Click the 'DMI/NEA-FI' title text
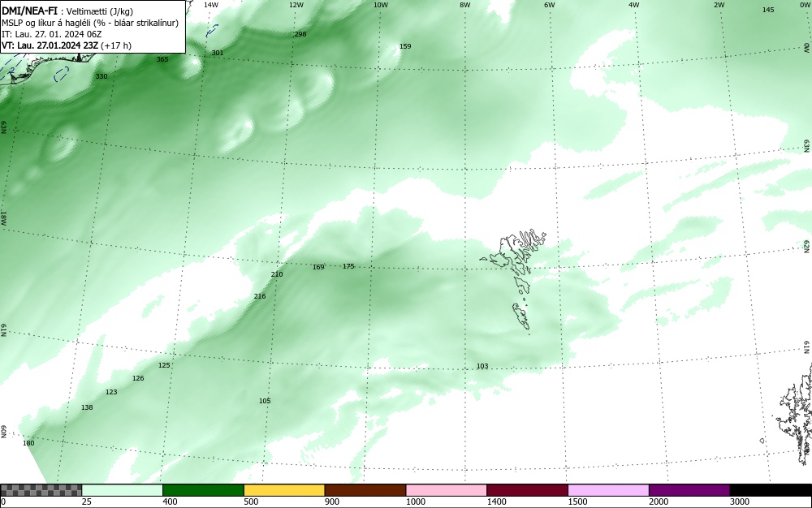 (29, 11)
